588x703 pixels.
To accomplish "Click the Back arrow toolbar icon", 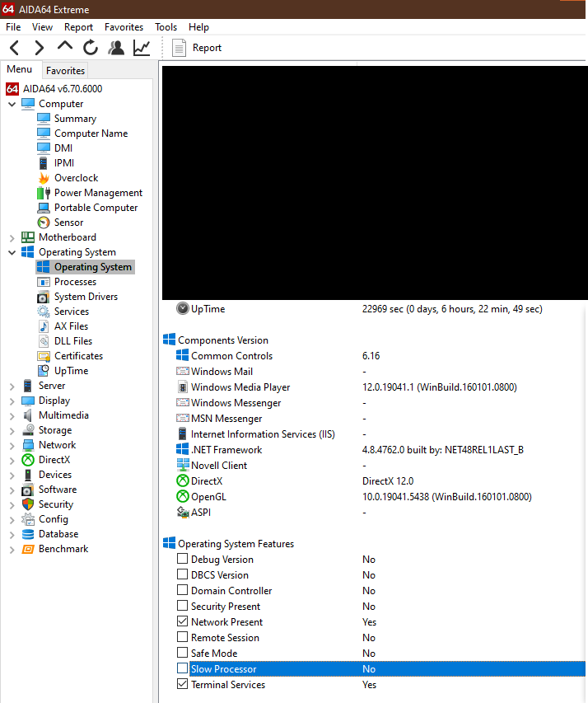I will 14,48.
